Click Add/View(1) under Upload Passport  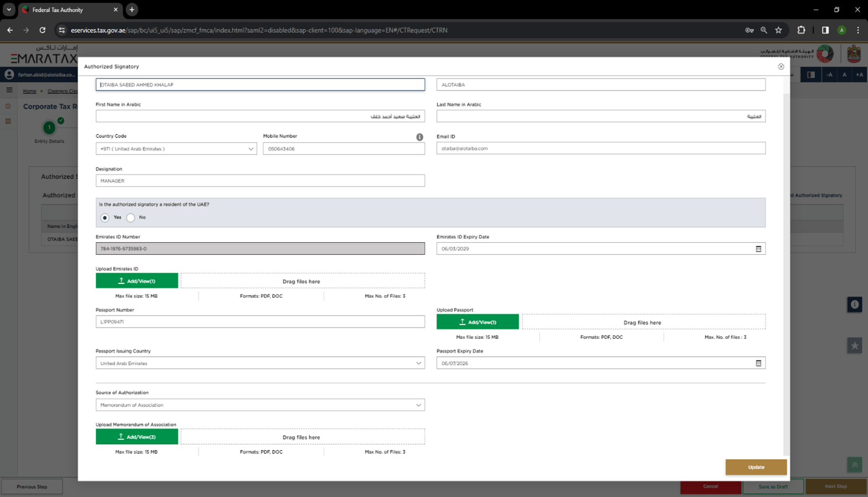tap(478, 322)
